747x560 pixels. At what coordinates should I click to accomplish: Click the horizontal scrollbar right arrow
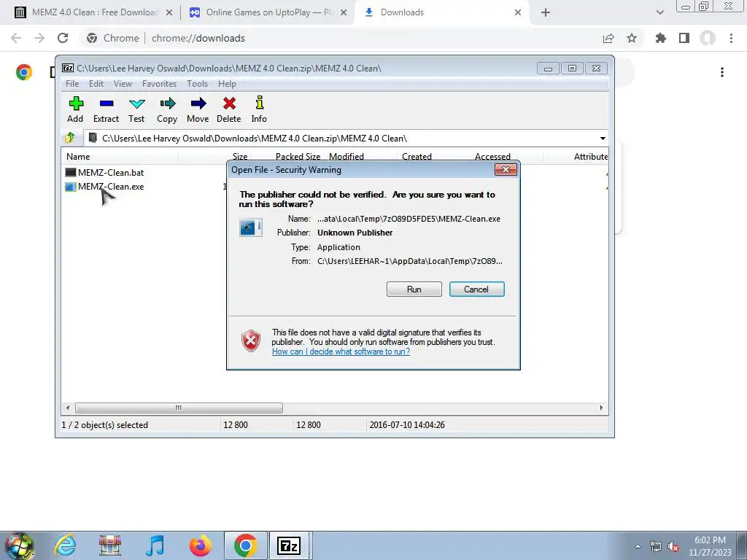[601, 408]
